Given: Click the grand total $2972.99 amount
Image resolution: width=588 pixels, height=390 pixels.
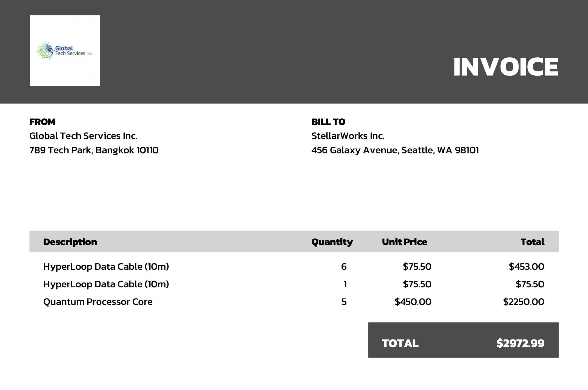Looking at the screenshot, I should click(x=520, y=343).
